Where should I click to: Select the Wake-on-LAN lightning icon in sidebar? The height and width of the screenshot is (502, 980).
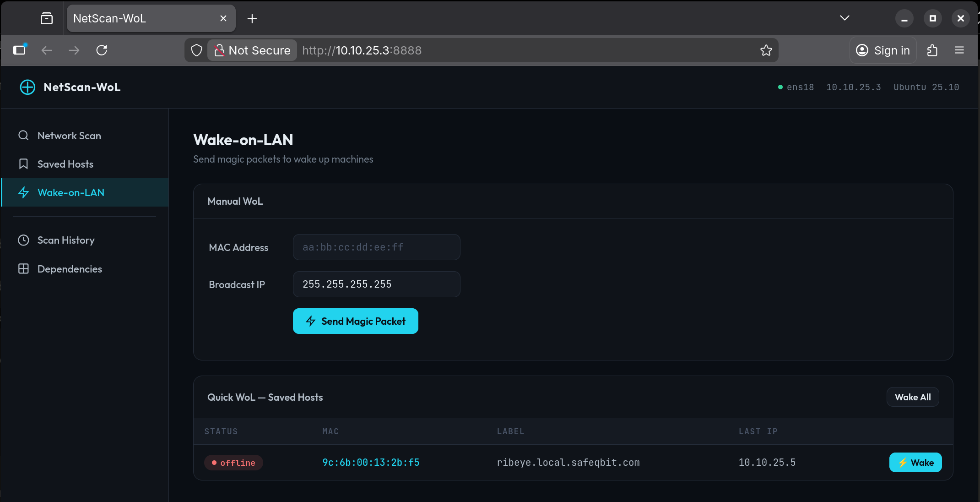coord(23,192)
